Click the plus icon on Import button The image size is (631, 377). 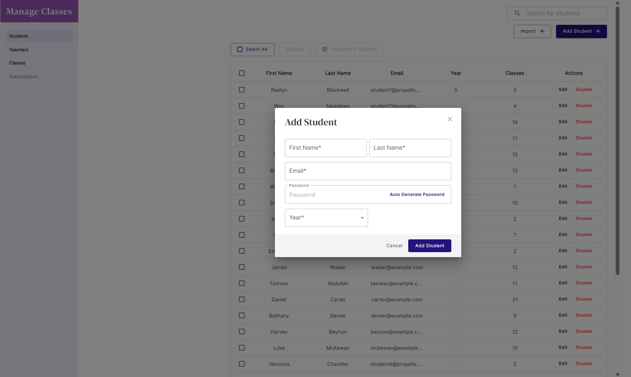pos(542,31)
